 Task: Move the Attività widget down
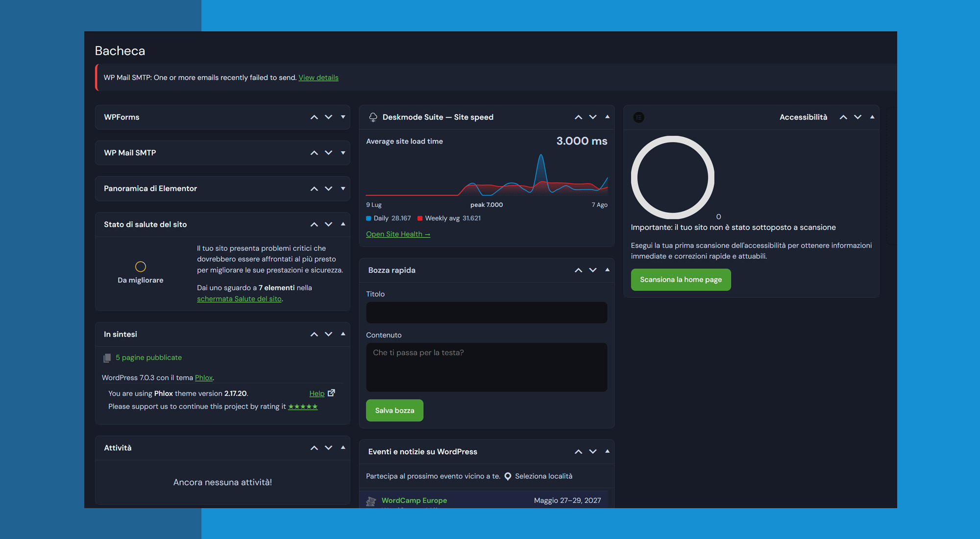click(x=329, y=448)
